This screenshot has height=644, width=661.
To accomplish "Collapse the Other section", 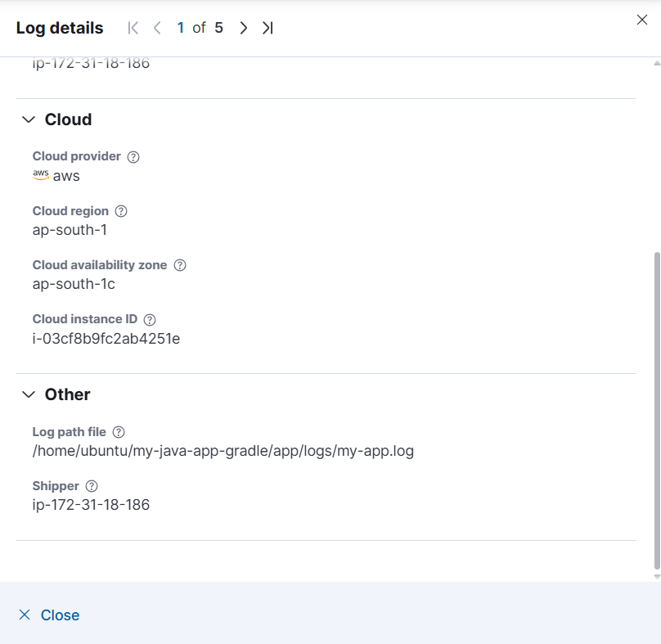I will coord(29,394).
